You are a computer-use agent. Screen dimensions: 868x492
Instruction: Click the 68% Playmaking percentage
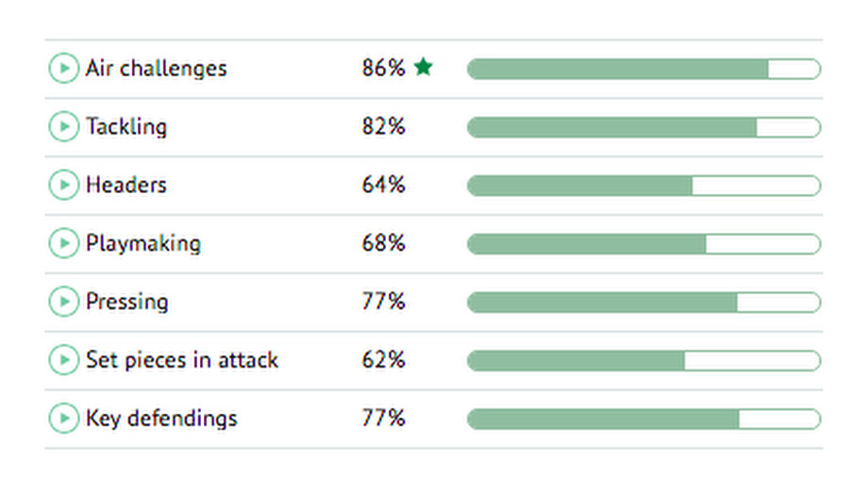coord(383,244)
